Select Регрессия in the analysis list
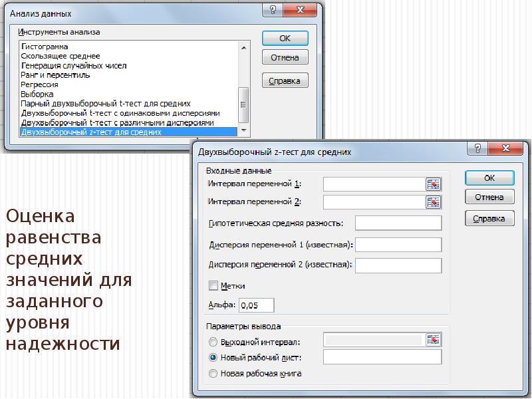 coord(40,84)
